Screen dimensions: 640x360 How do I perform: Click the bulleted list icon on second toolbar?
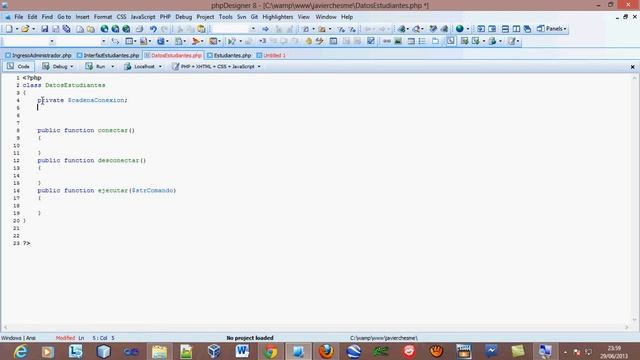click(422, 41)
